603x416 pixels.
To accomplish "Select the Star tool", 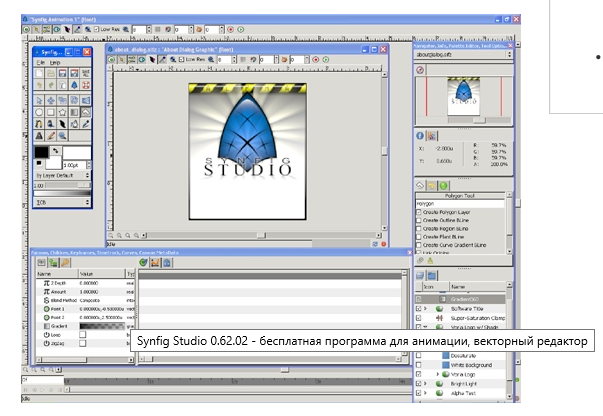I will click(62, 112).
